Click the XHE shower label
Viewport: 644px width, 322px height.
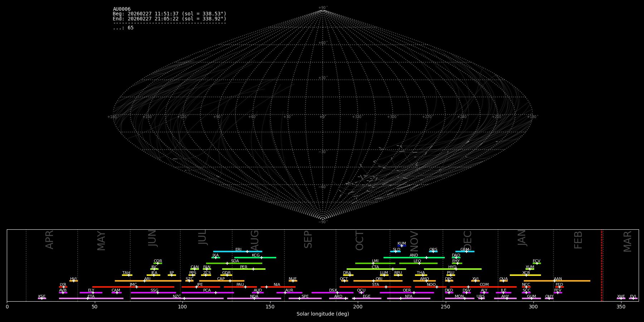(621, 297)
